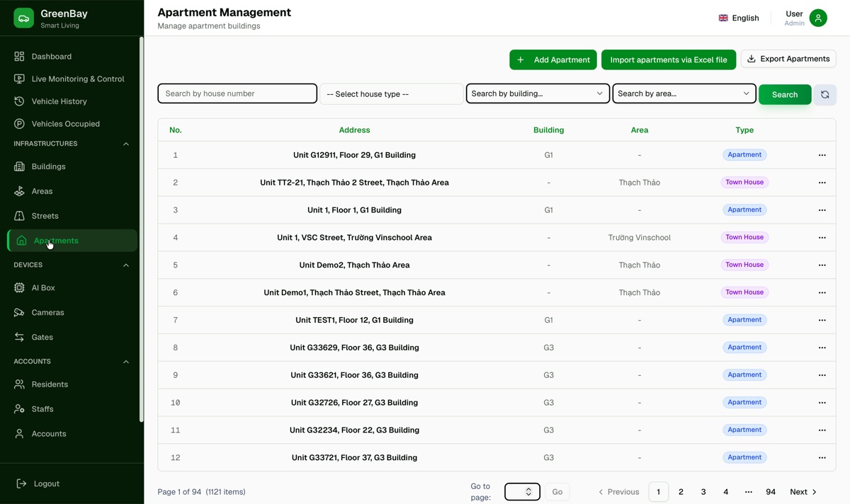Open Live Monitoring & Control page
Screen dimensions: 850x504
tap(71, 79)
